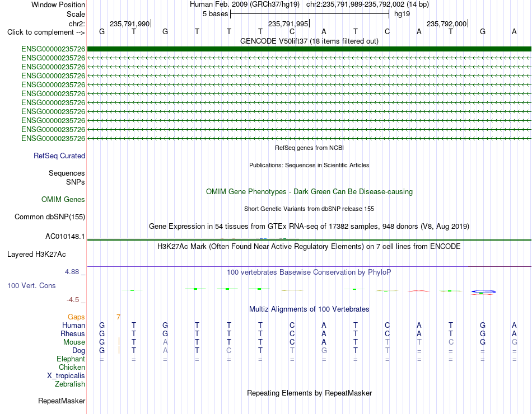
Task: Click the Layered H3K27Ac label
Action: click(36, 255)
